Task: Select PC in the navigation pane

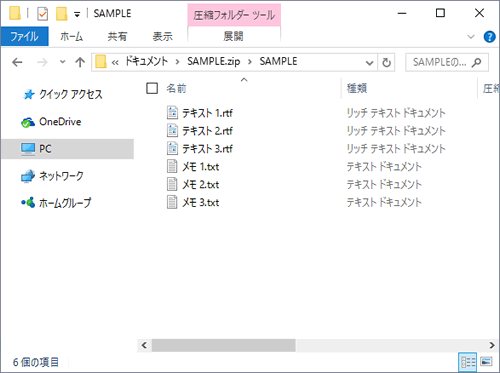Action: [68, 149]
